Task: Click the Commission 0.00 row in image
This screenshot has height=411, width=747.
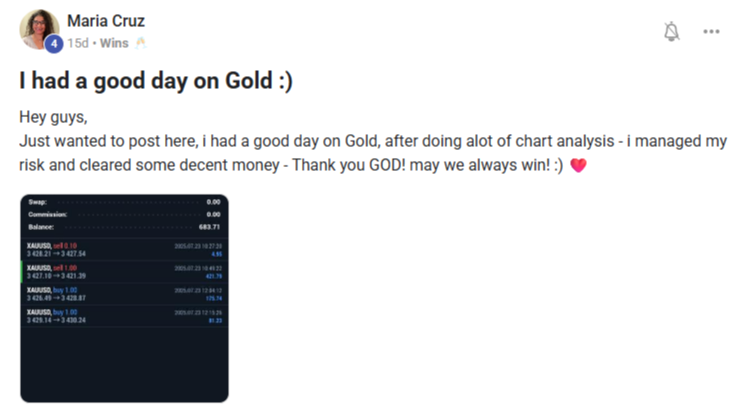Action: pos(124,214)
